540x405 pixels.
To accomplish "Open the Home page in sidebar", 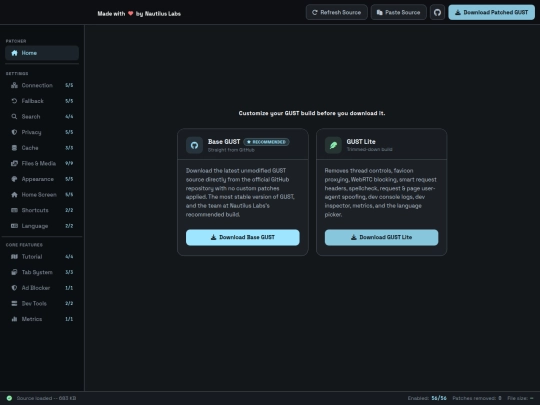I will [x=42, y=53].
